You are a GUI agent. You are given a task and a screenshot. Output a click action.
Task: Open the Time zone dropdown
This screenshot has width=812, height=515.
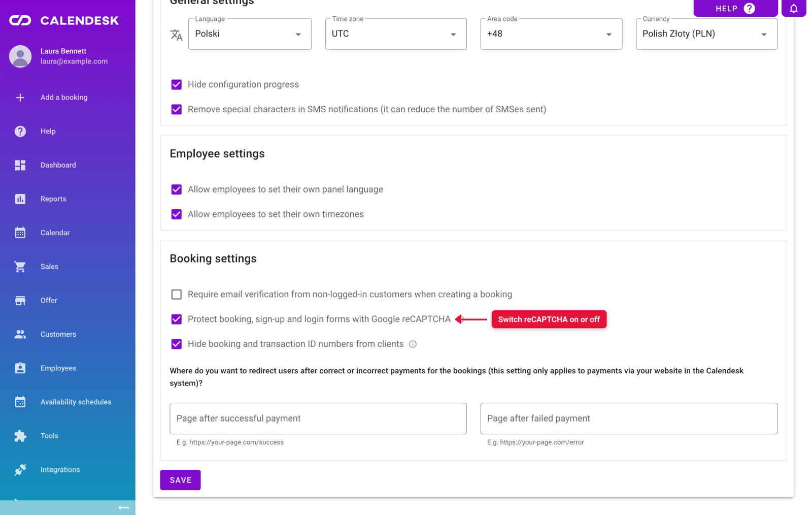click(x=396, y=34)
